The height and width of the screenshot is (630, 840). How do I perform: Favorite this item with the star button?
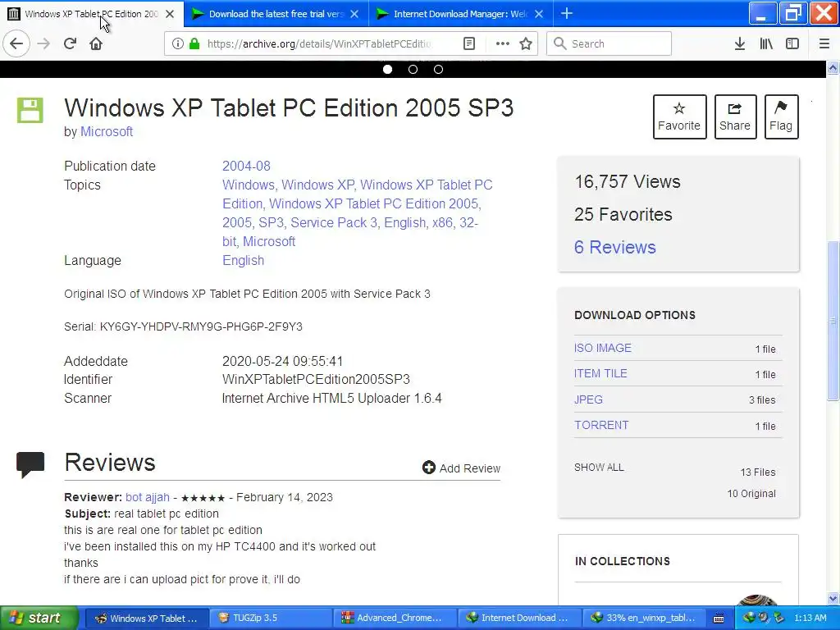click(679, 116)
